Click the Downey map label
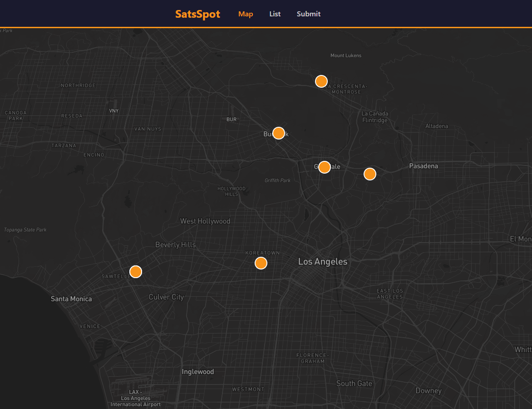 (x=429, y=391)
